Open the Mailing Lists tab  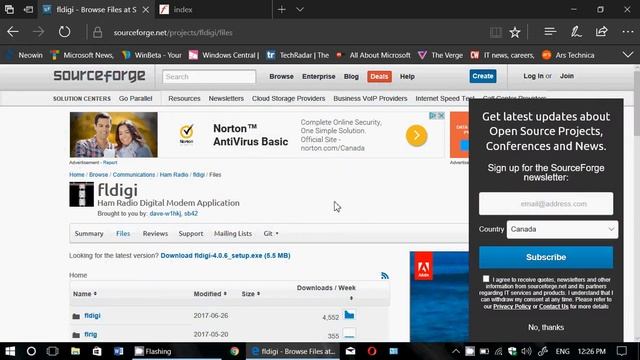click(233, 233)
